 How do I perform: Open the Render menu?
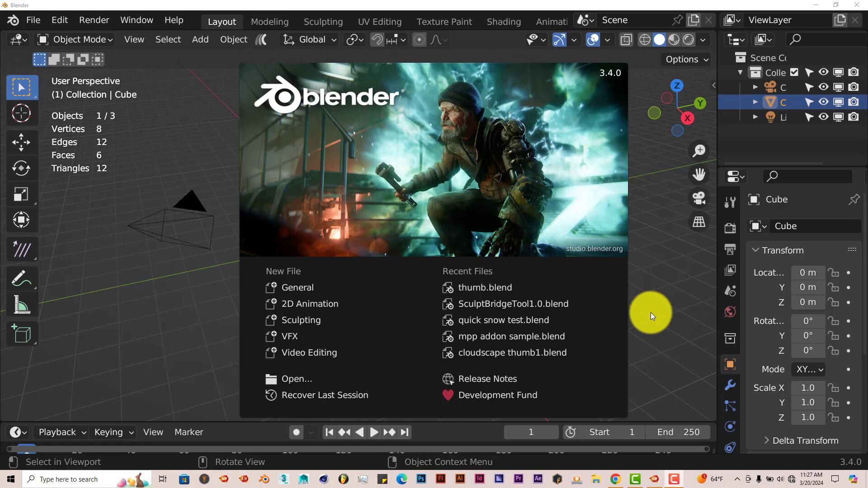point(94,20)
